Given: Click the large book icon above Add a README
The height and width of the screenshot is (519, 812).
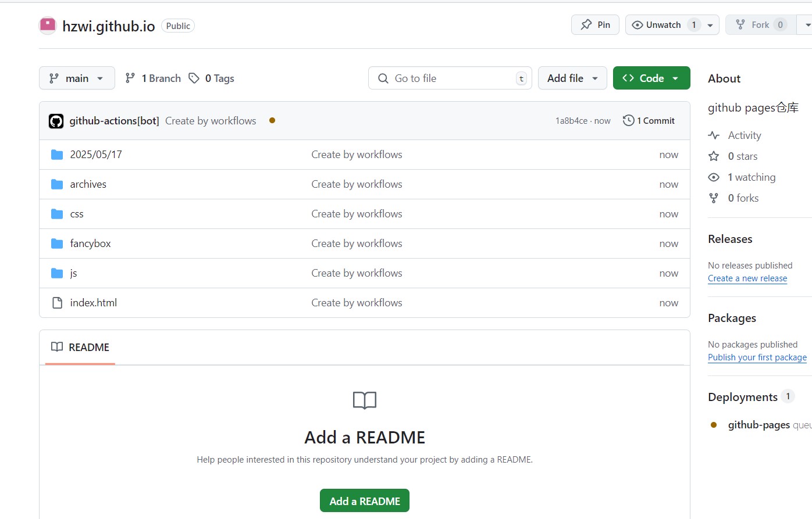Looking at the screenshot, I should [x=365, y=400].
